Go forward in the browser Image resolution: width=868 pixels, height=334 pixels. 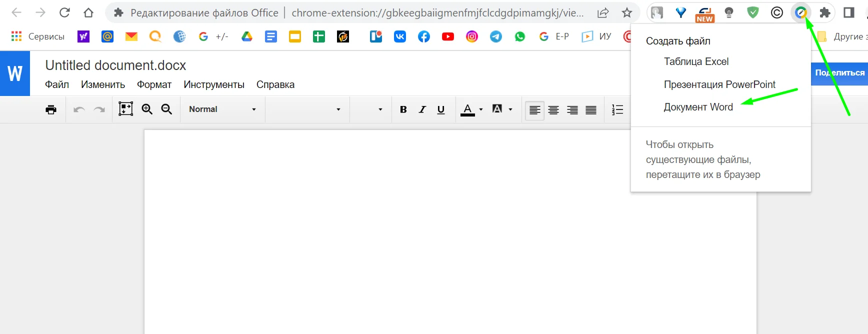click(40, 12)
